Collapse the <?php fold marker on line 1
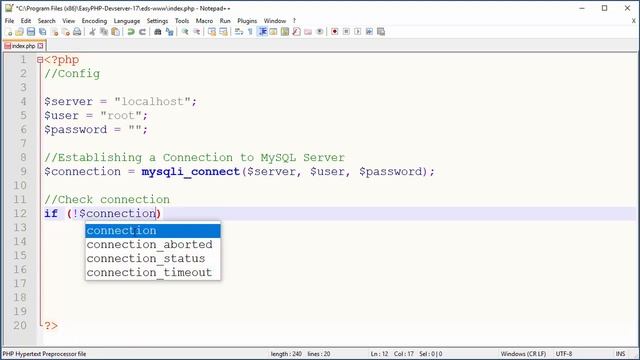Viewport: 640px width, 360px height. pyautogui.click(x=40, y=60)
